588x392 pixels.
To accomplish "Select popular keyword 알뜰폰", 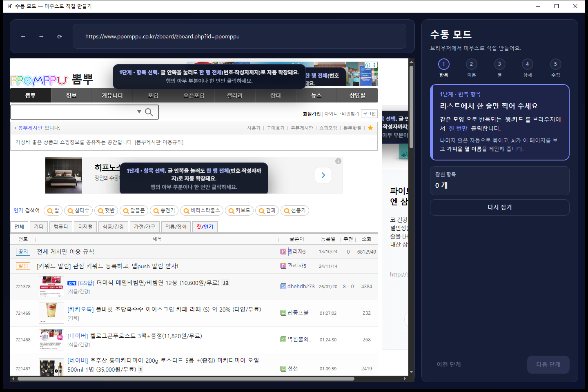I will [x=134, y=211].
